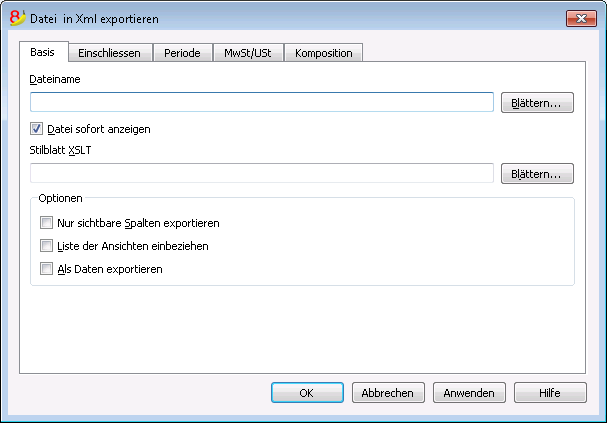The width and height of the screenshot is (607, 423).
Task: Close the Xml export dialog
Action: point(581,18)
